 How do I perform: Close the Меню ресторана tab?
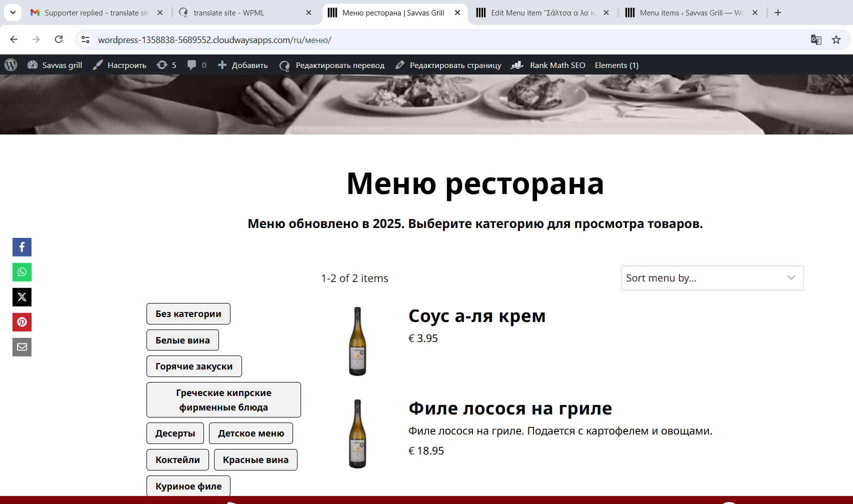[x=457, y=12]
